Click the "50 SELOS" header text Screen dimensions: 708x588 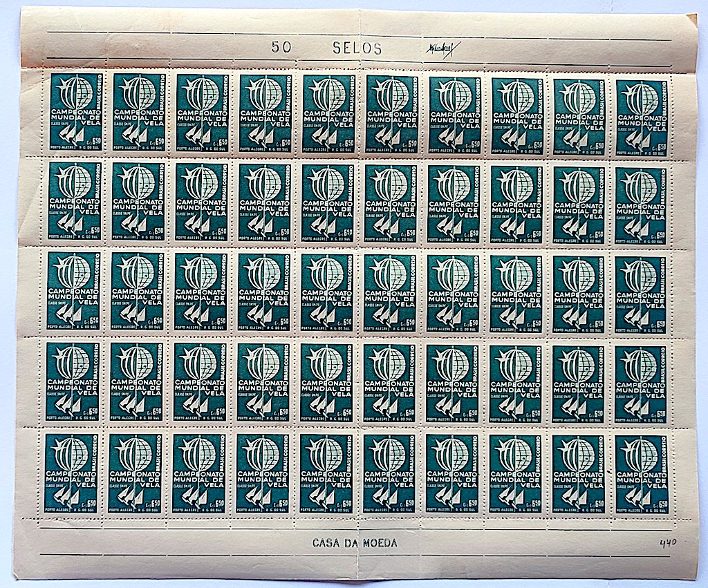click(x=326, y=48)
